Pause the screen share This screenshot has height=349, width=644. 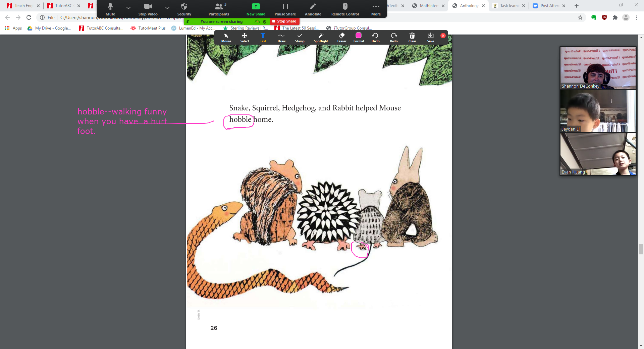tap(285, 9)
